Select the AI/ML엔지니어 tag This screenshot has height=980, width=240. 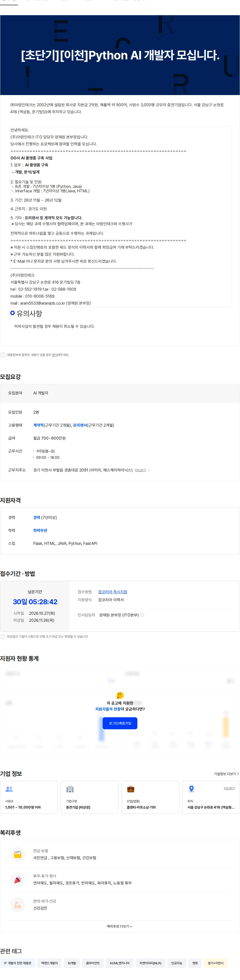pos(119,963)
